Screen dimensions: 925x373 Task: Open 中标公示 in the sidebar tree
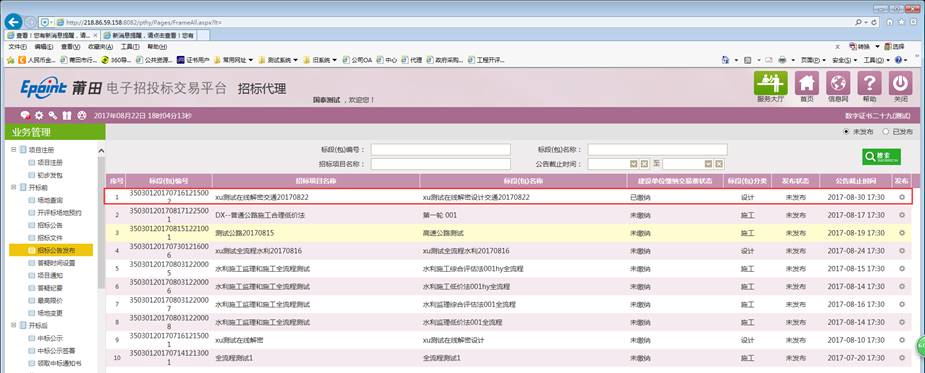pyautogui.click(x=50, y=338)
